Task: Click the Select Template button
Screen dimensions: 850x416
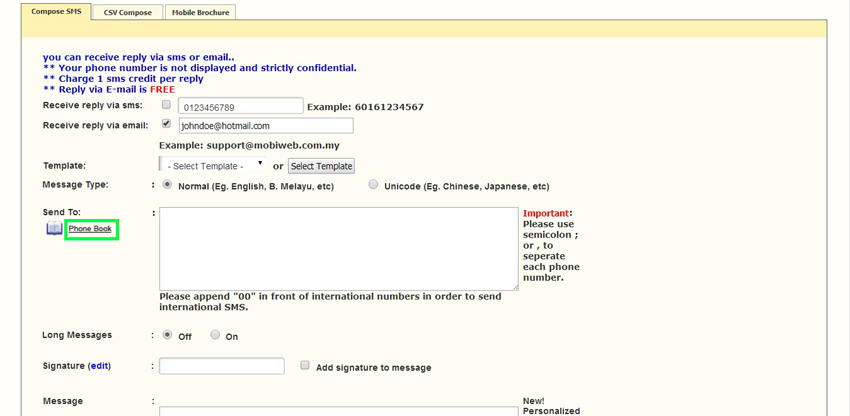Action: pyautogui.click(x=321, y=166)
